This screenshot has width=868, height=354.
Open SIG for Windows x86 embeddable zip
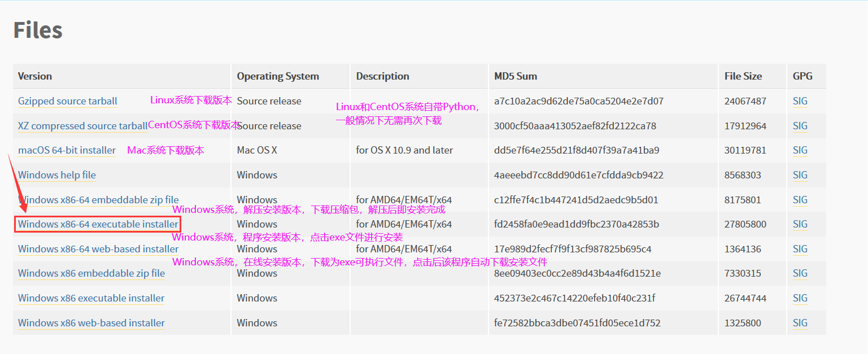[800, 273]
